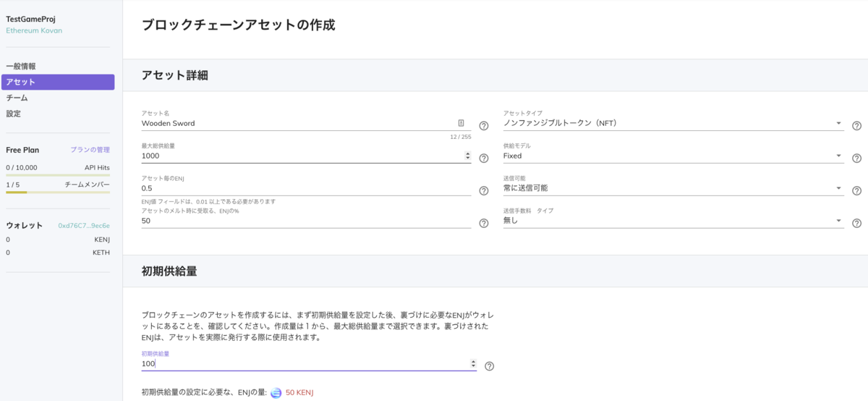Click the KETH balance row
Screen dimensions: 868x401
[x=58, y=253]
